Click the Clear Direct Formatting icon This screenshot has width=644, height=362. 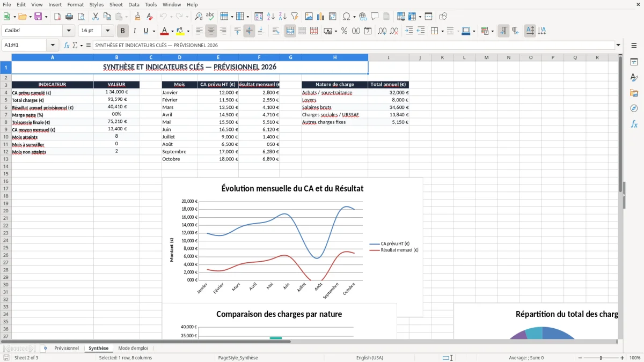(x=150, y=17)
